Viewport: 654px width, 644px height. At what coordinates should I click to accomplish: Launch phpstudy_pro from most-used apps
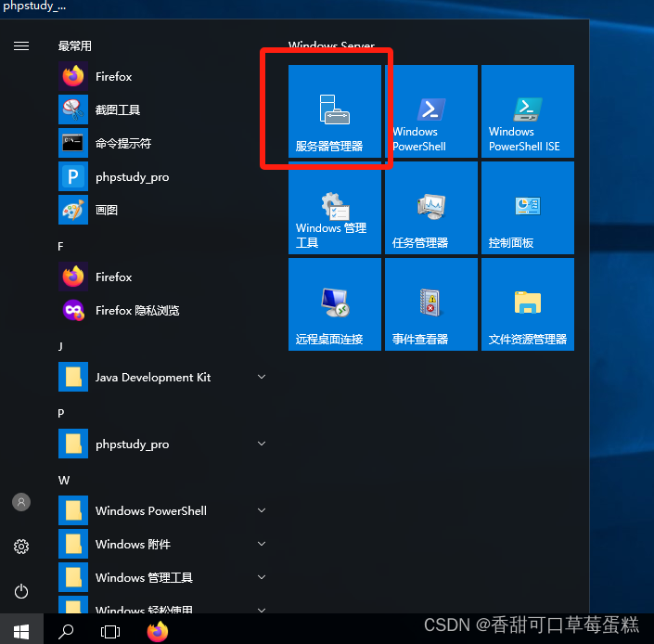click(162, 176)
